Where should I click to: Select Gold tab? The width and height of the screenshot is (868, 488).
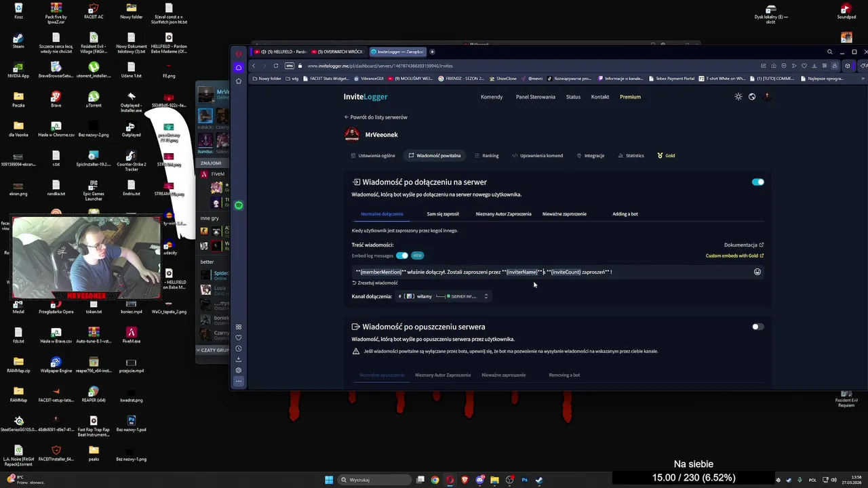tap(666, 156)
